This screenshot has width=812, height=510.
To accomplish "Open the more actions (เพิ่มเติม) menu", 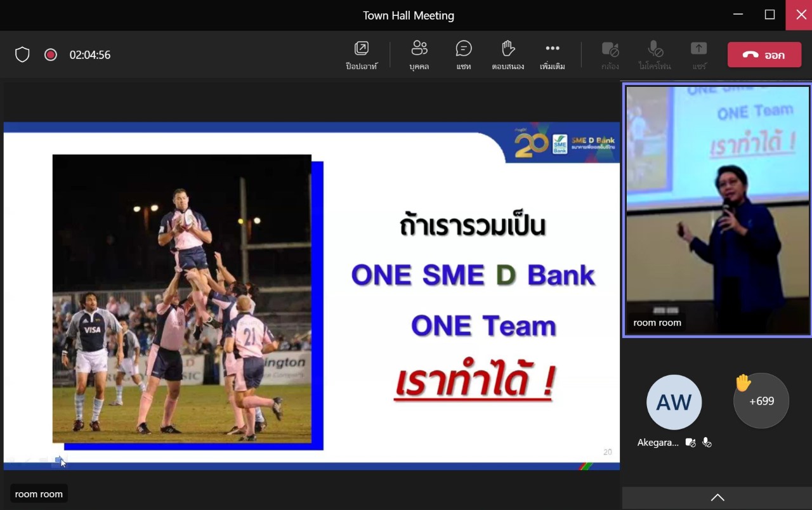I will [x=553, y=55].
